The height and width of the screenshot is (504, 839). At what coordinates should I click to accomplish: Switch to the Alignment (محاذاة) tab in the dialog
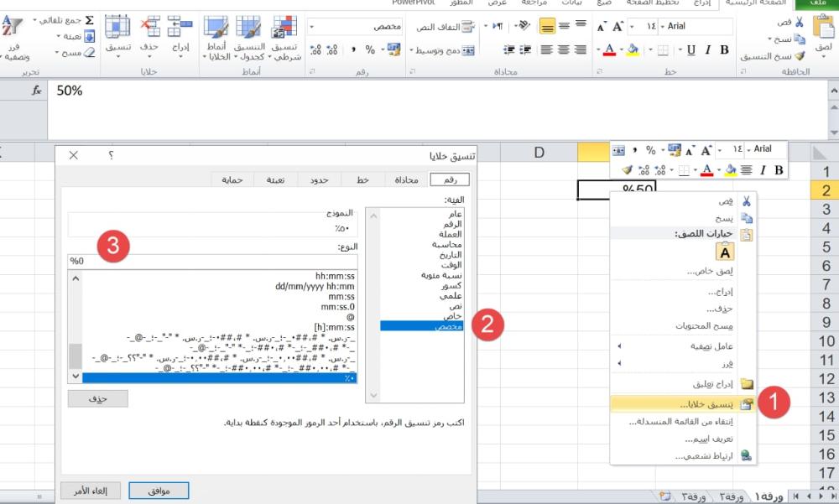tap(407, 179)
